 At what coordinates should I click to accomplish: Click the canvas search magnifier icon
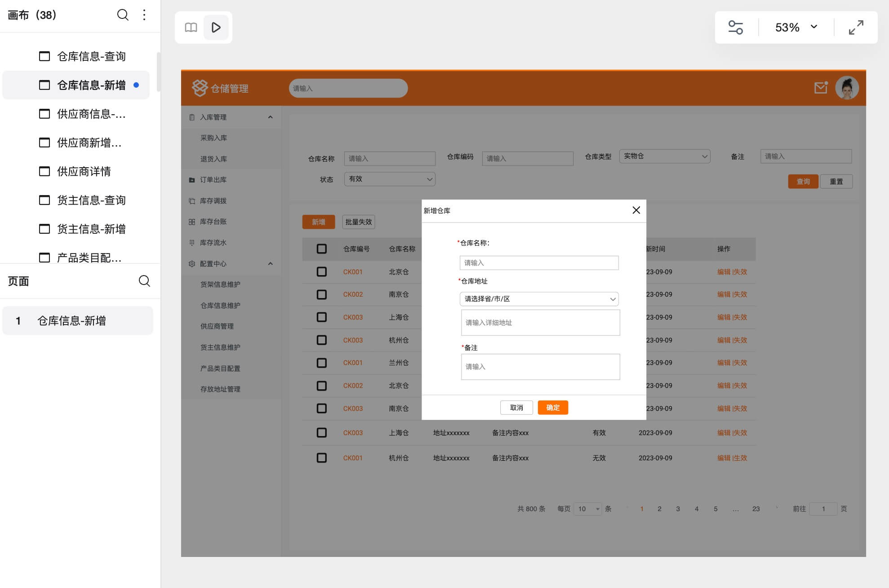(x=123, y=15)
